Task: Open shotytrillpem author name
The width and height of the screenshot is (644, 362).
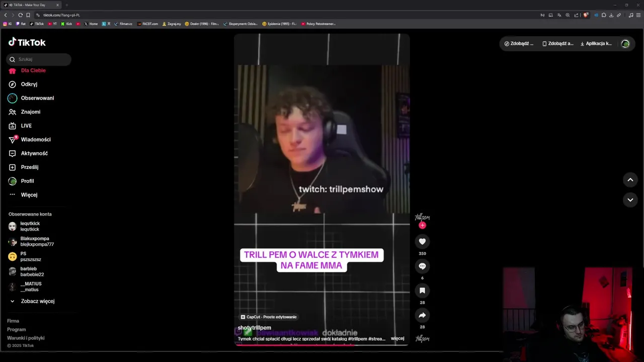Action: 254,328
